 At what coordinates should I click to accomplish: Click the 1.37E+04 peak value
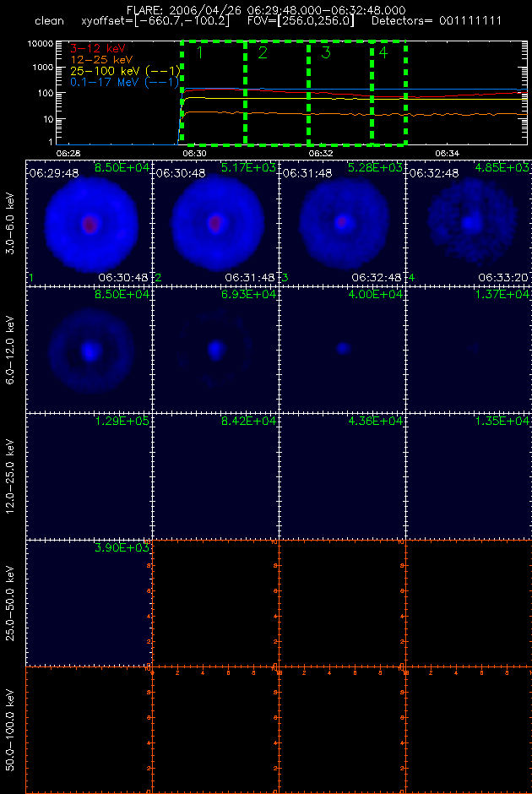pos(502,294)
